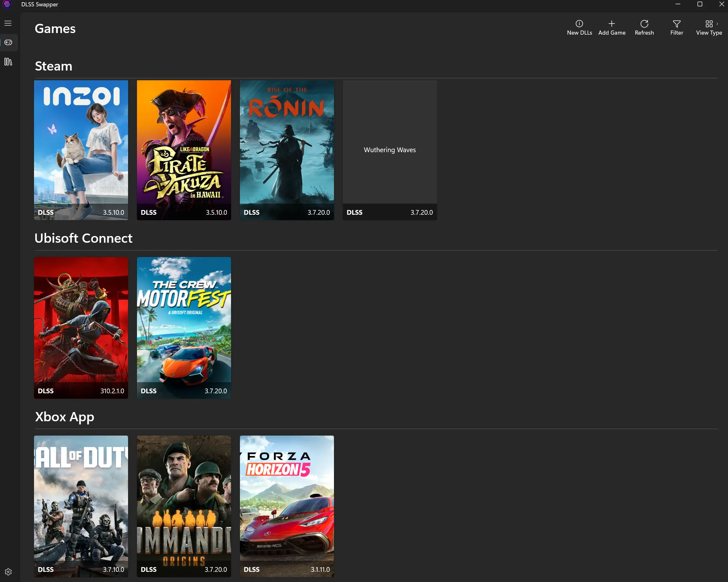
Task: Open the Assassin's Creed Shadows red card
Action: (81, 328)
